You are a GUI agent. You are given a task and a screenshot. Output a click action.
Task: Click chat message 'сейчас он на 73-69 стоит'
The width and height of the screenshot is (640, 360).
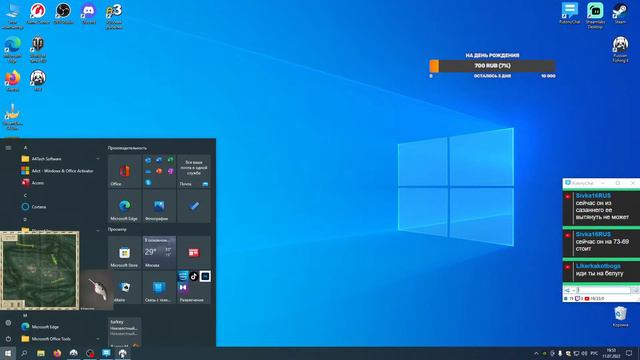point(602,245)
